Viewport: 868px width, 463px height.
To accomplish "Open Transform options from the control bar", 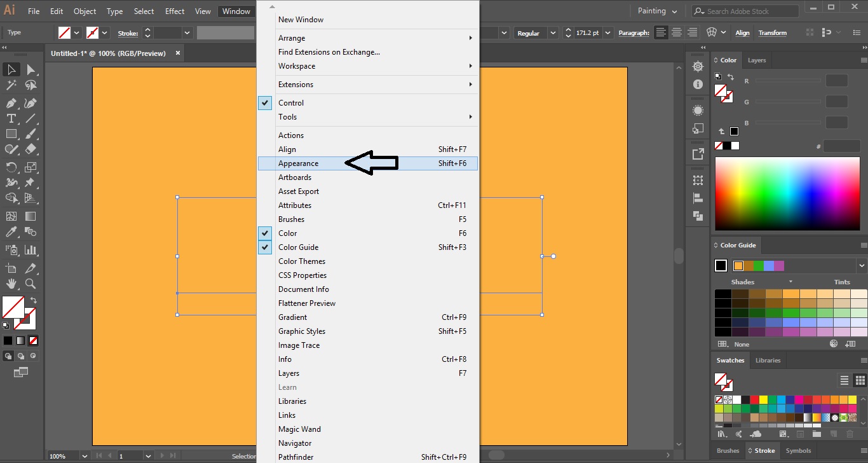I will pyautogui.click(x=773, y=32).
